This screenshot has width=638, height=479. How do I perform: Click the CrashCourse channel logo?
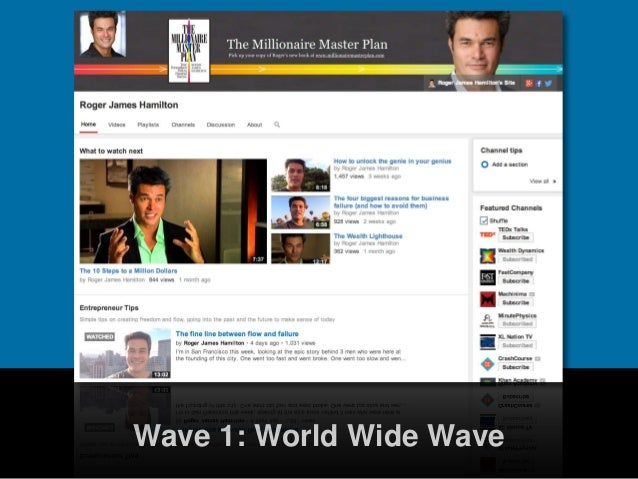click(x=487, y=363)
